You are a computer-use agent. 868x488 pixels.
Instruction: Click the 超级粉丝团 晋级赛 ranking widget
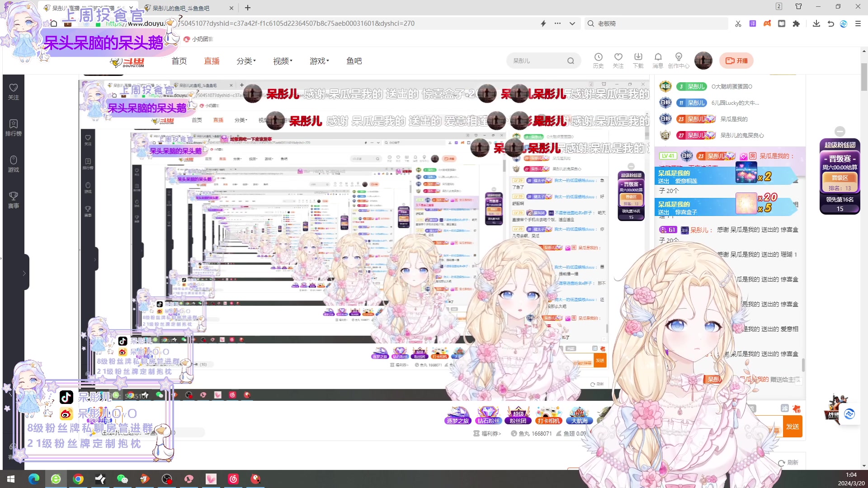pyautogui.click(x=840, y=176)
